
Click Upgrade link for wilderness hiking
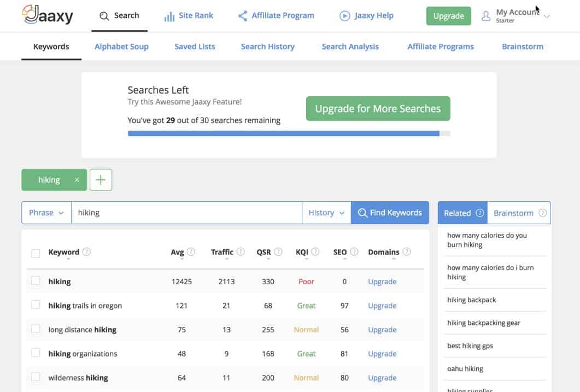click(382, 378)
